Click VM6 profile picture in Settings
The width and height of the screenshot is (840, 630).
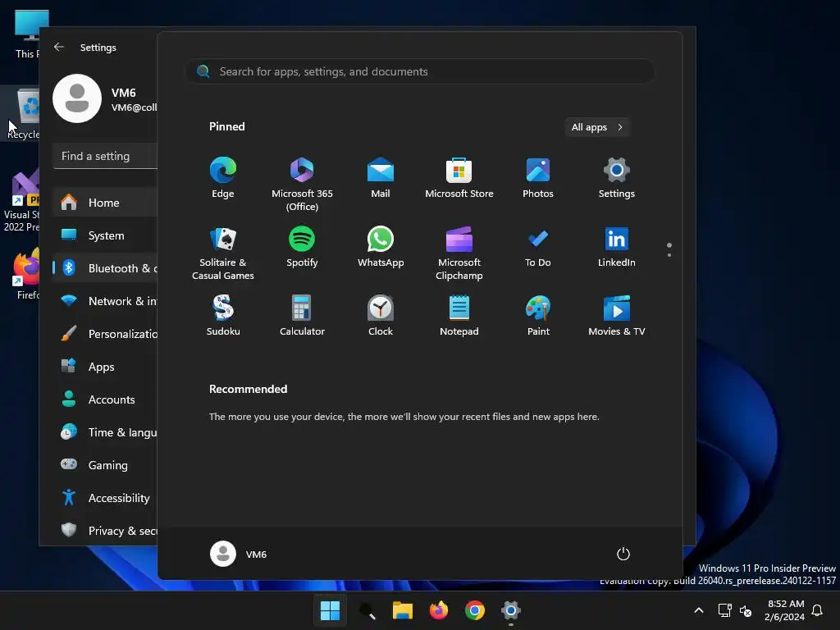click(77, 98)
